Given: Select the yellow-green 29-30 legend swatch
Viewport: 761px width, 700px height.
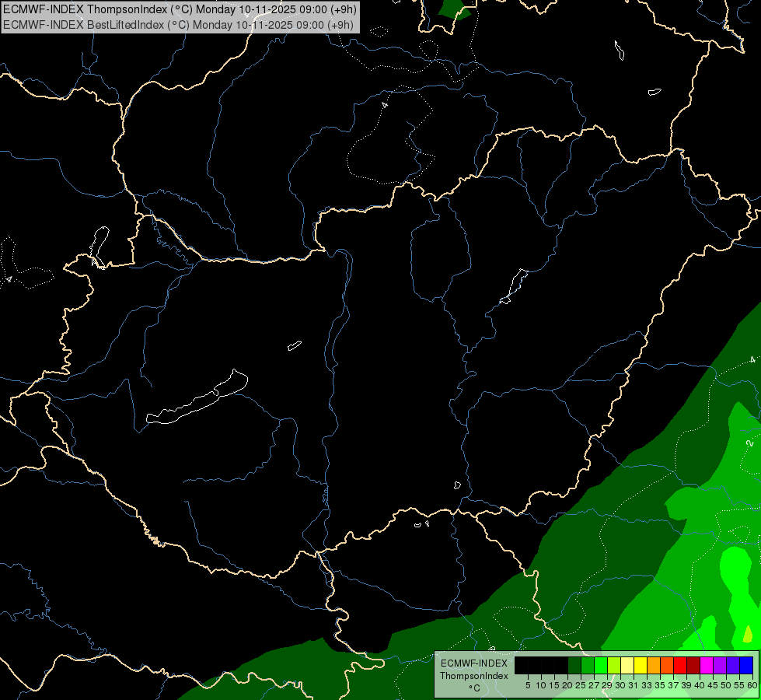Looking at the screenshot, I should point(614,665).
